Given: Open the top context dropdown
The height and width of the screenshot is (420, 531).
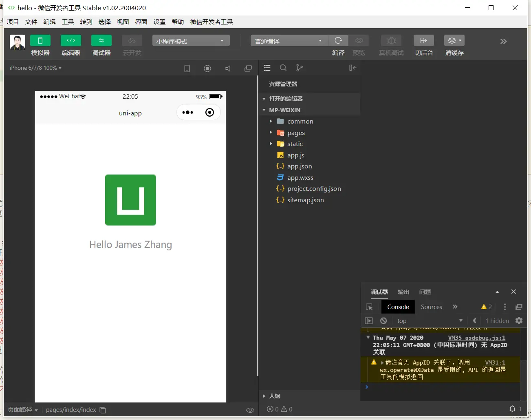Looking at the screenshot, I should click(x=429, y=321).
